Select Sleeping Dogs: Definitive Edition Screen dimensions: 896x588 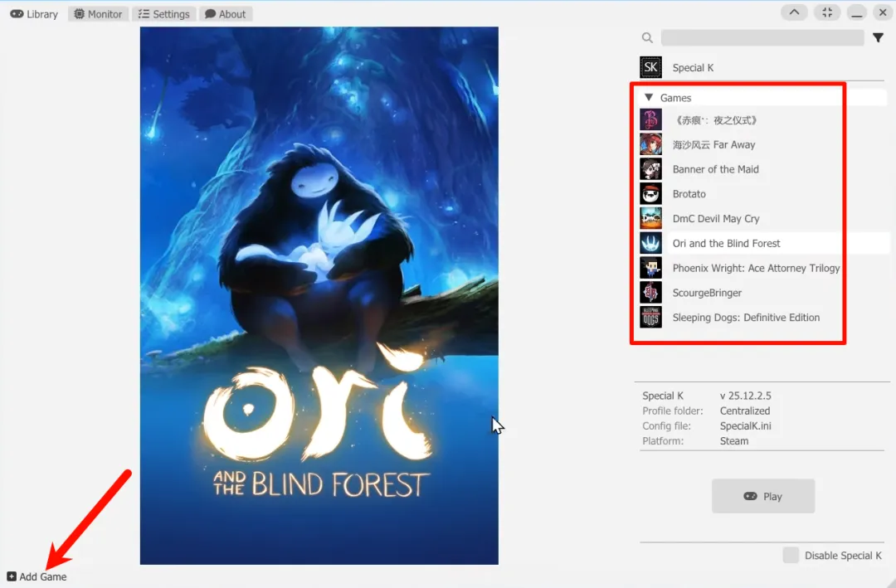[746, 317]
